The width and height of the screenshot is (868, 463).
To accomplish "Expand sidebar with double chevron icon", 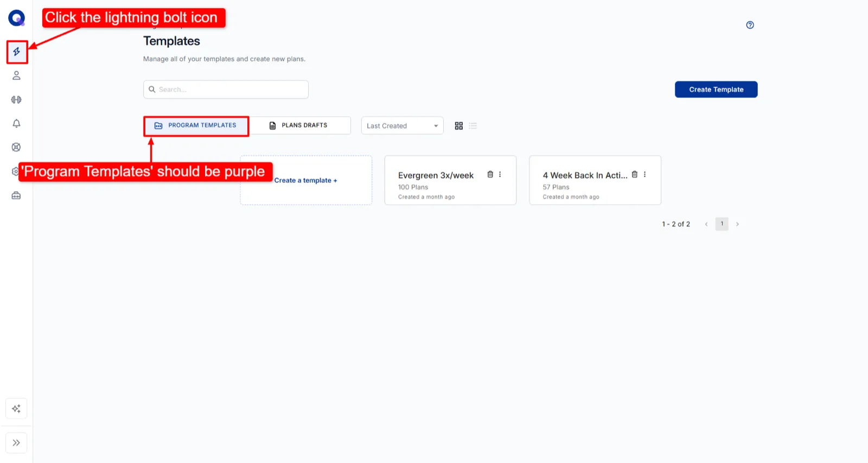I will [16, 443].
